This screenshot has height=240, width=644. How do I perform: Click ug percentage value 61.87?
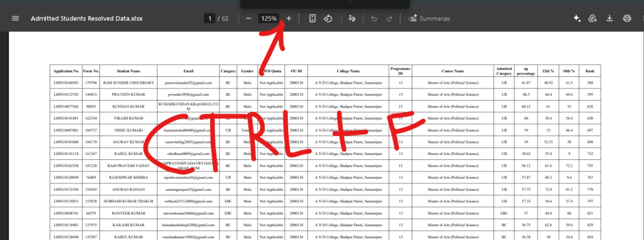[526, 83]
